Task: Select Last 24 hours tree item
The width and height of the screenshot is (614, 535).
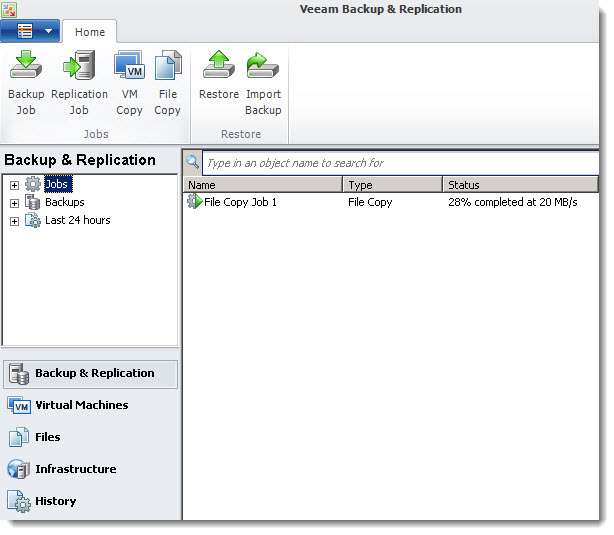Action: 78,220
